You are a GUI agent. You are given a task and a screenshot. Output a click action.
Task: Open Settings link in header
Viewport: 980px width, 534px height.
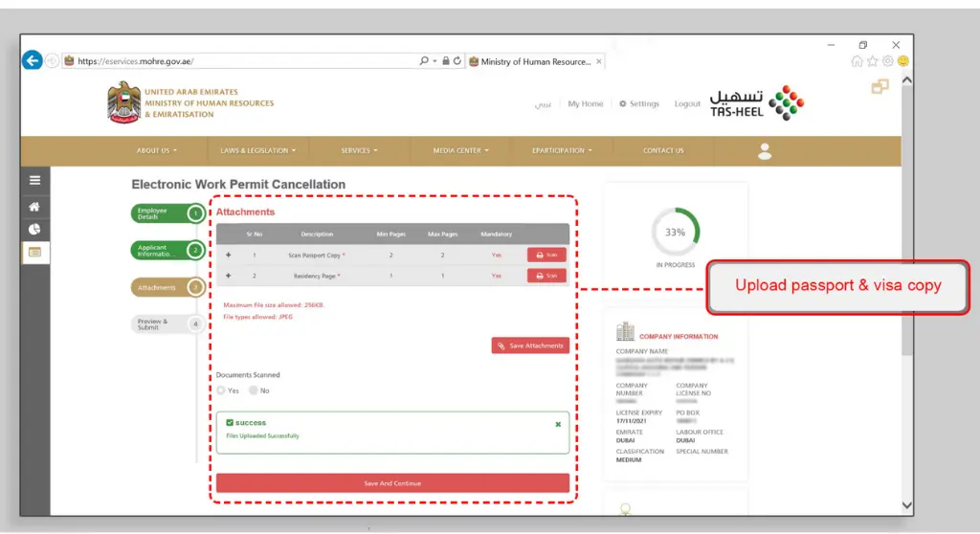pyautogui.click(x=638, y=103)
